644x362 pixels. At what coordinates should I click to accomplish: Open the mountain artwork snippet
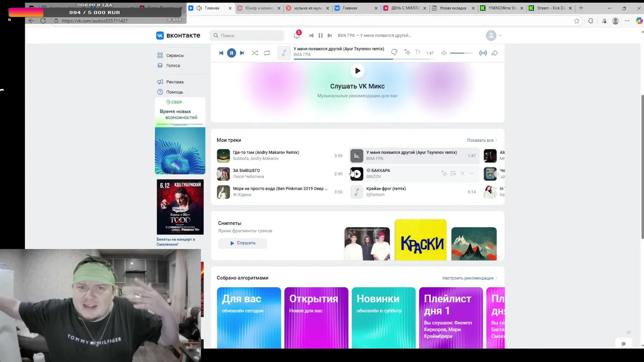pyautogui.click(x=474, y=244)
